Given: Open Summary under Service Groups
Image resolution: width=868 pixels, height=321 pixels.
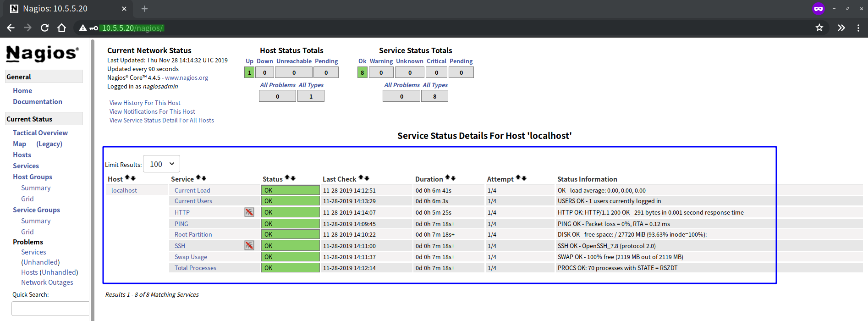Looking at the screenshot, I should coord(36,221).
